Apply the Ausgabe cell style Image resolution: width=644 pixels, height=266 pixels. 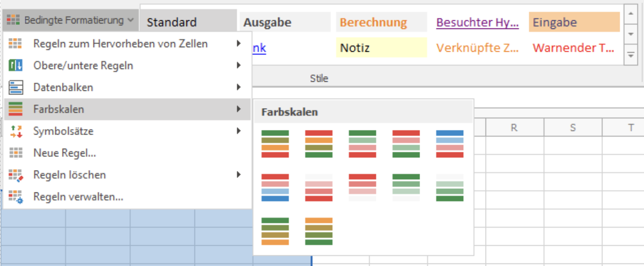[x=285, y=22]
